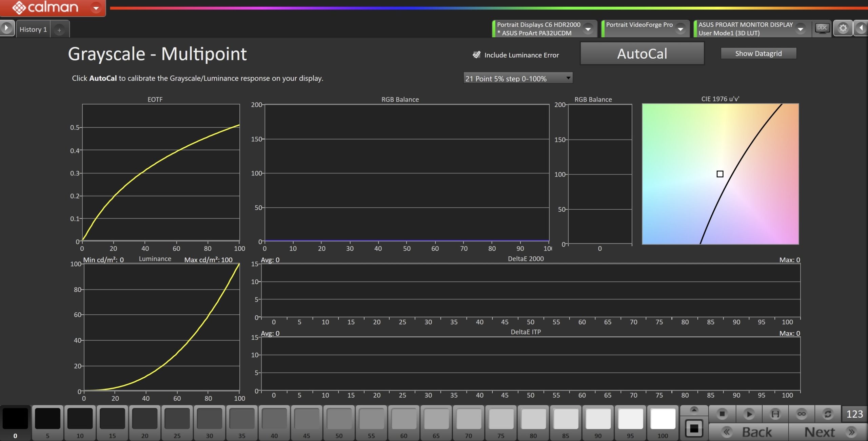The image size is (868, 441).
Task: Click the refresh/resume arrows icon
Action: 828,414
